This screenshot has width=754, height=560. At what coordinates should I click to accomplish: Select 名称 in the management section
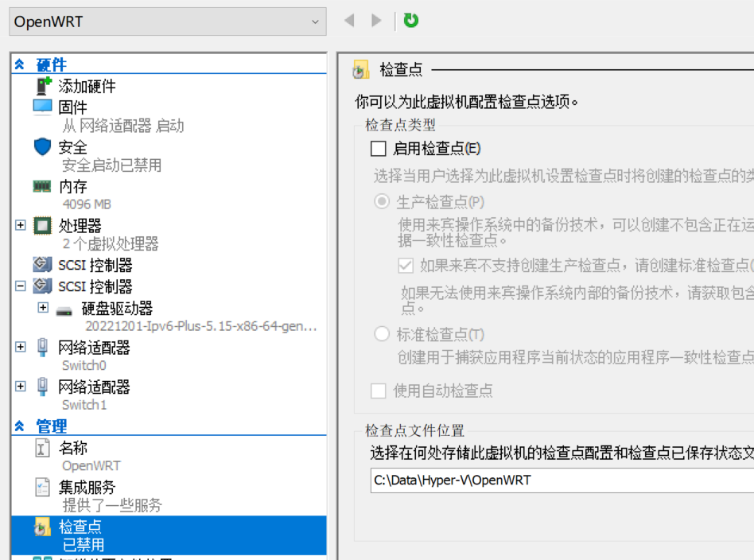pos(72,448)
